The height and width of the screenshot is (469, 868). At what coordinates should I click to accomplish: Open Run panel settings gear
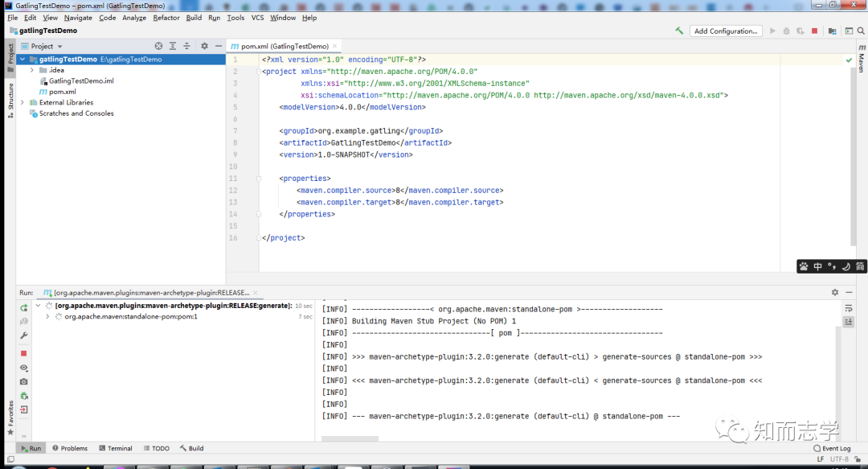click(x=835, y=292)
